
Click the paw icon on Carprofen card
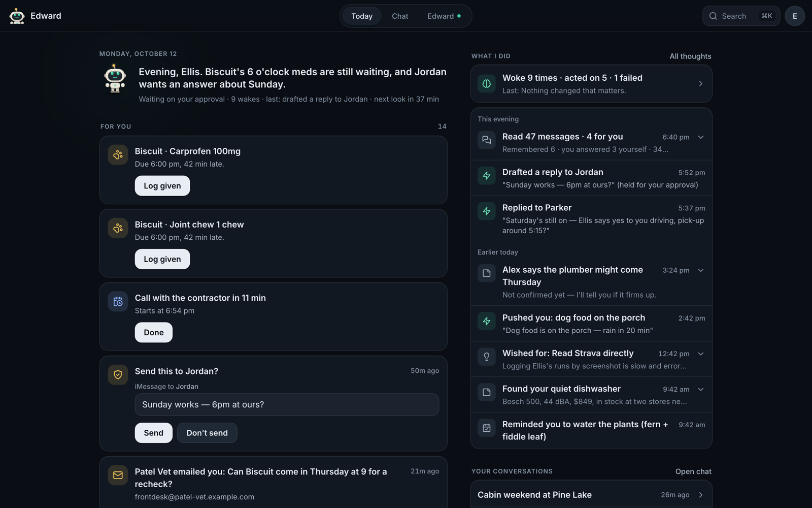[118, 155]
